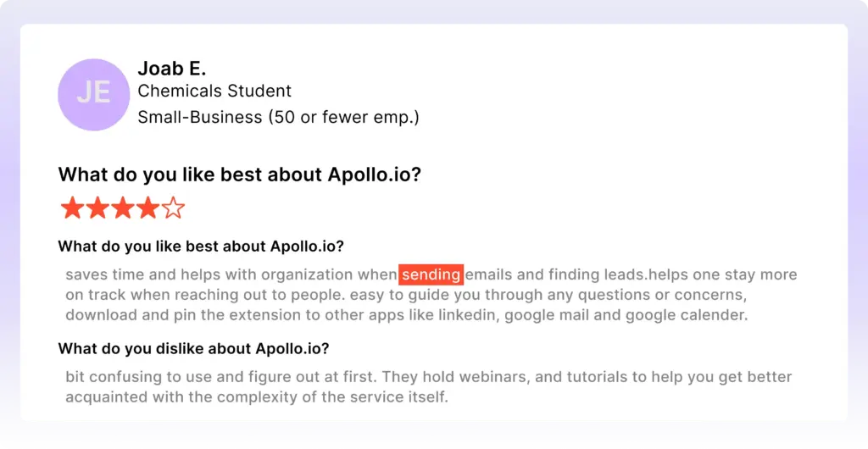Click the JE avatar circle

93,94
